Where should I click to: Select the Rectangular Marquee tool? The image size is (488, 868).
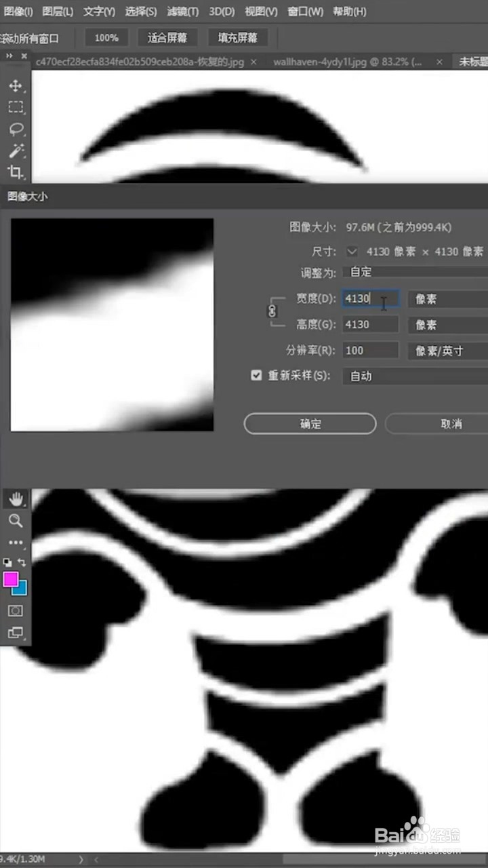(16, 107)
